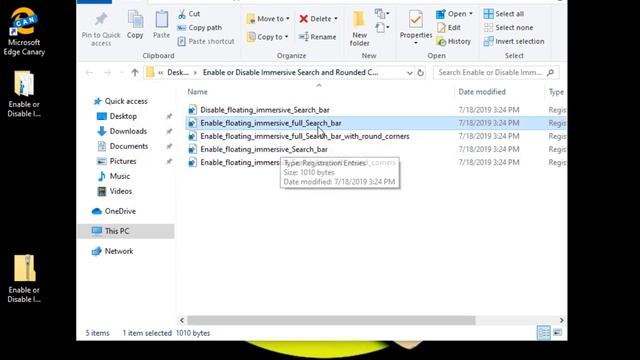
Task: Open Documents in navigation pane
Action: 129,146
